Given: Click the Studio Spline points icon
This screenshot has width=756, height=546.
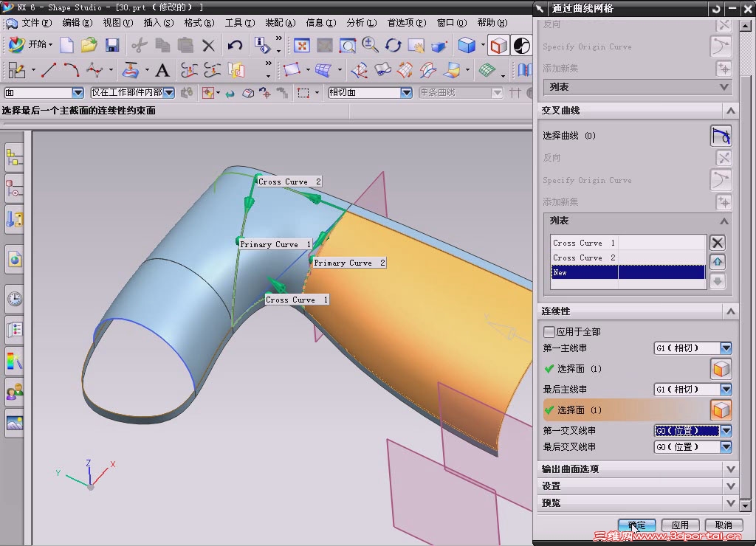Looking at the screenshot, I should coord(94,70).
